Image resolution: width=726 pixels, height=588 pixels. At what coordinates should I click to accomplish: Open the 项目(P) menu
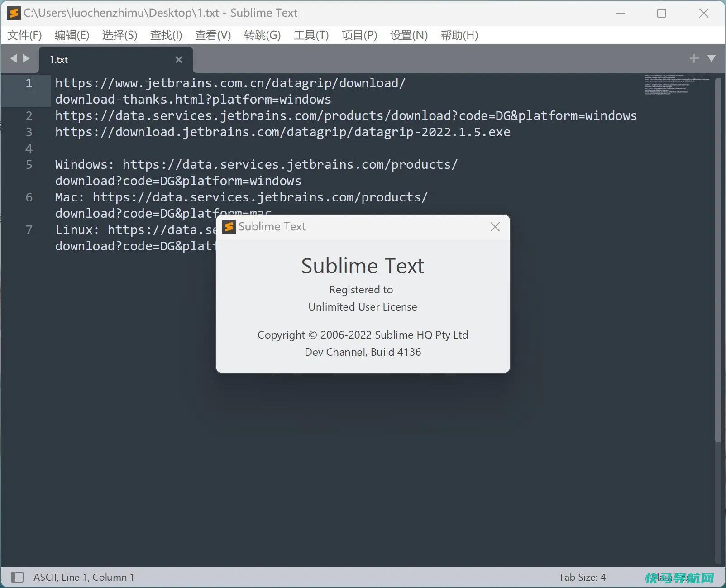pyautogui.click(x=359, y=35)
